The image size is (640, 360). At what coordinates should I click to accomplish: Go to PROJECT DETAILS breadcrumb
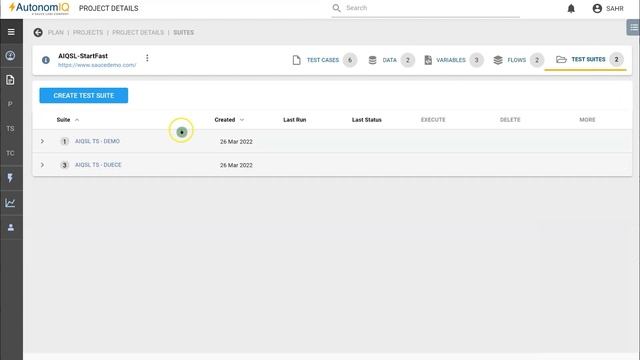pos(138,32)
